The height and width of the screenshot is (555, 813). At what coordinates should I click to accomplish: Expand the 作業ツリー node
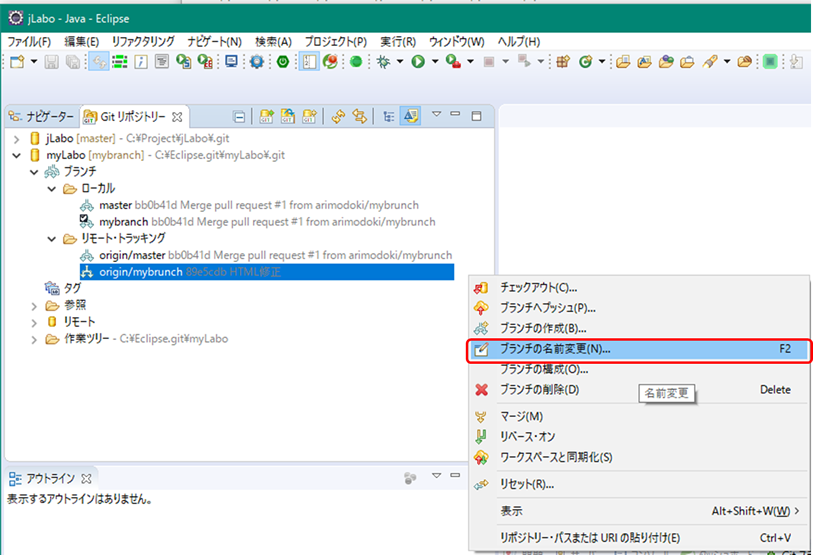34,340
